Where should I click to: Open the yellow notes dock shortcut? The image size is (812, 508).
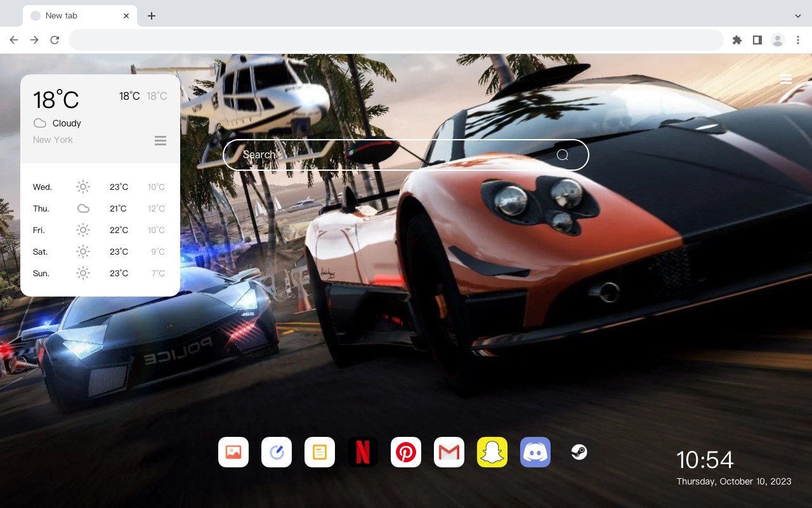click(320, 452)
